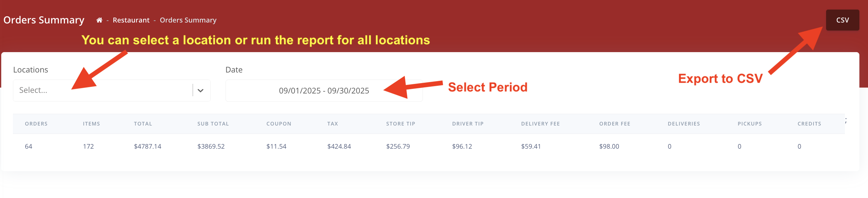Click the Locations Select... field

(x=101, y=90)
